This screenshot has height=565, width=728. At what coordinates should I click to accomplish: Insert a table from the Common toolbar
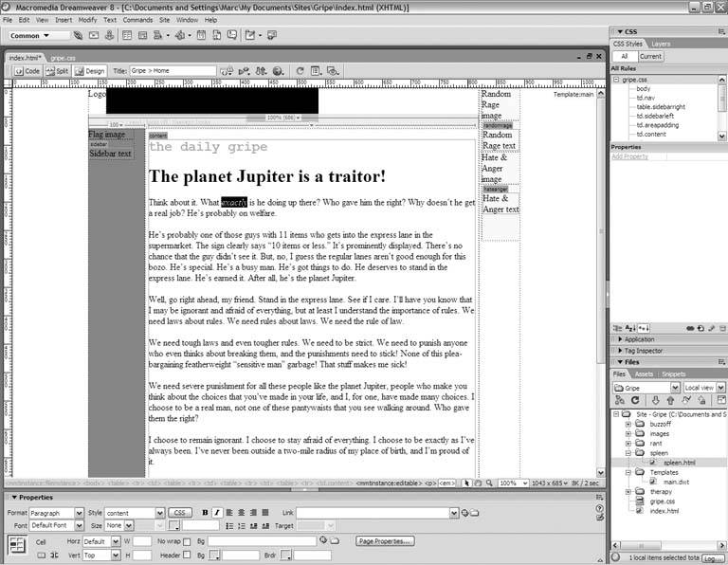tap(127, 35)
